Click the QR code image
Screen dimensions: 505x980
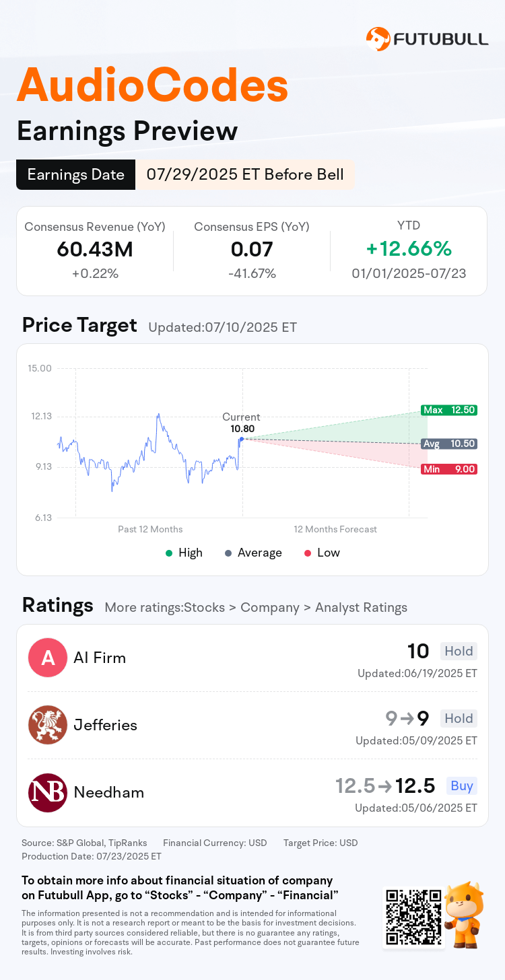click(413, 917)
